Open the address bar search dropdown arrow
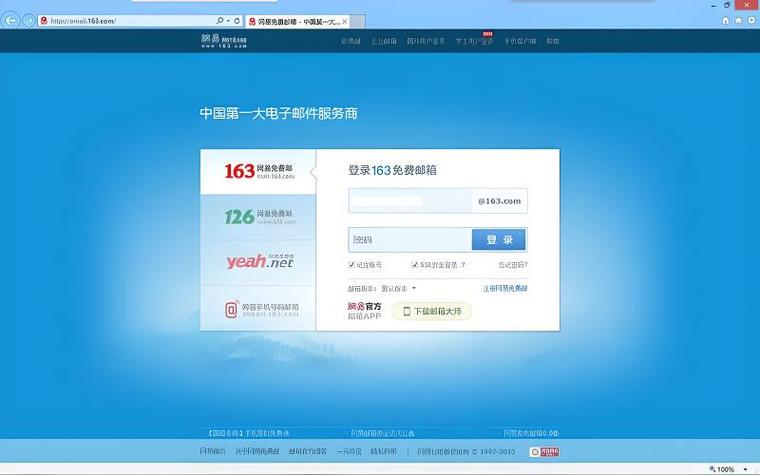Viewport: 760px width, 475px height. coord(228,21)
